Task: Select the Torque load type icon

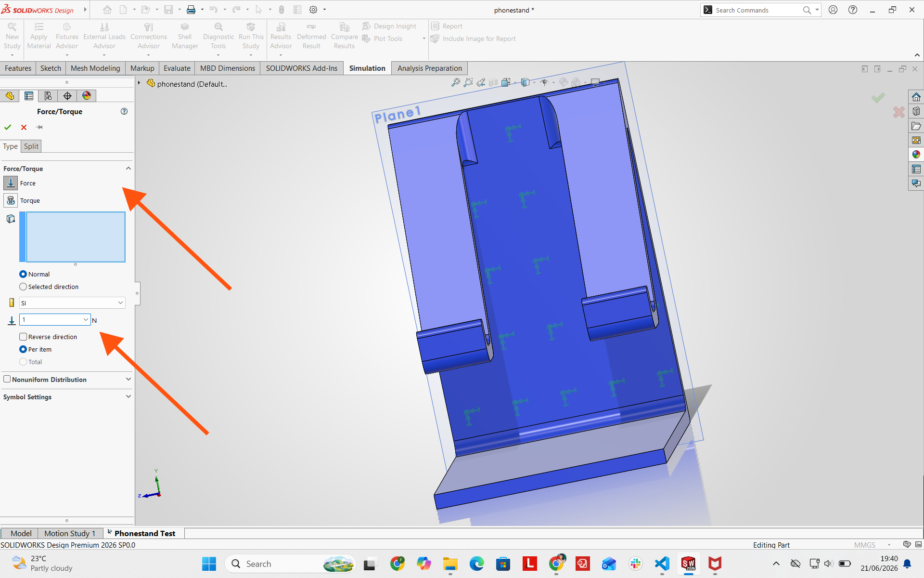Action: 11,200
